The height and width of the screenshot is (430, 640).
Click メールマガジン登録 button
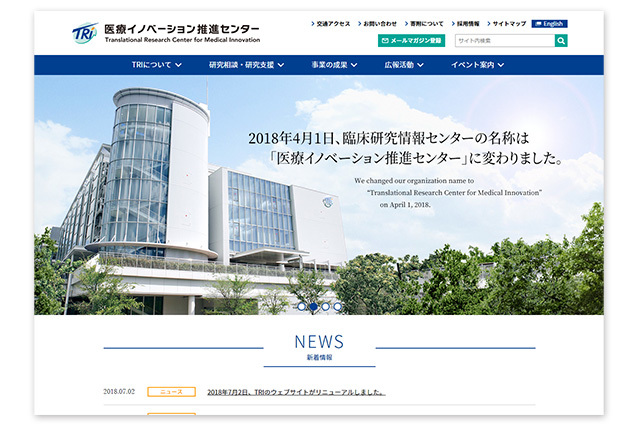[x=411, y=40]
